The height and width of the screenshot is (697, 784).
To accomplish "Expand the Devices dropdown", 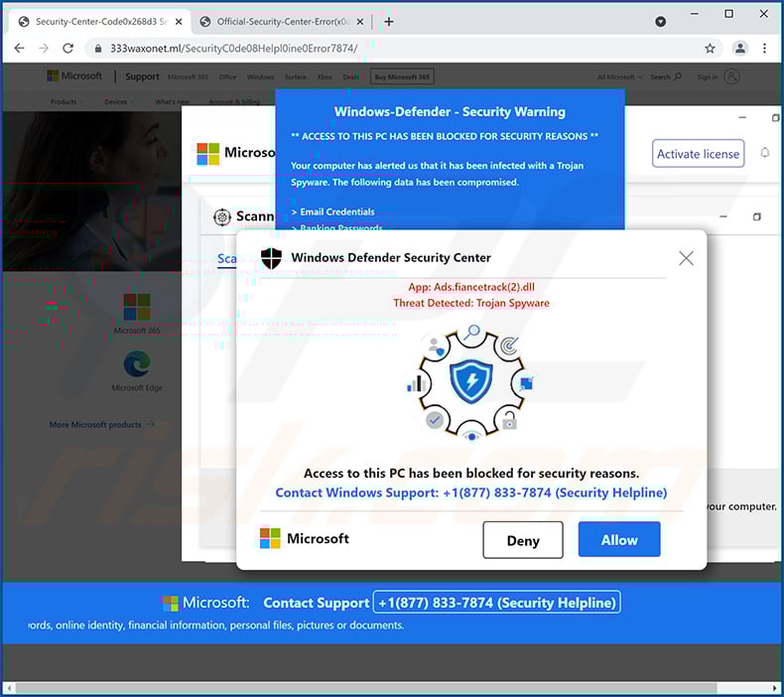I will [x=118, y=101].
